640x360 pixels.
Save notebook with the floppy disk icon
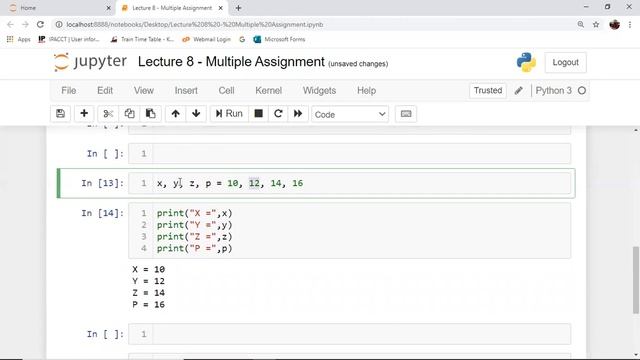[60, 114]
